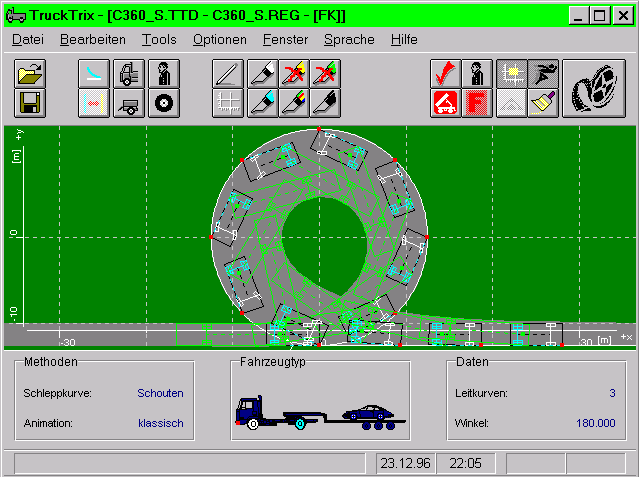
Task: Toggle the running man animation button
Action: click(x=543, y=74)
